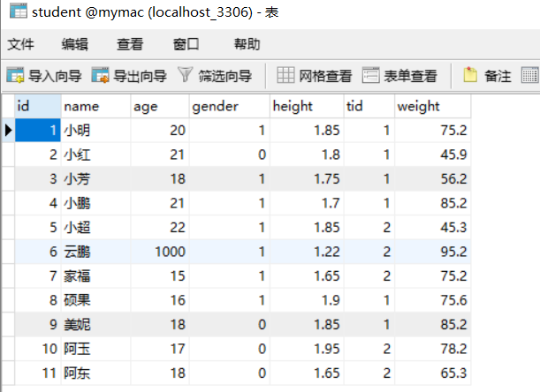Select the height column header
The width and height of the screenshot is (540, 392).
[307, 106]
